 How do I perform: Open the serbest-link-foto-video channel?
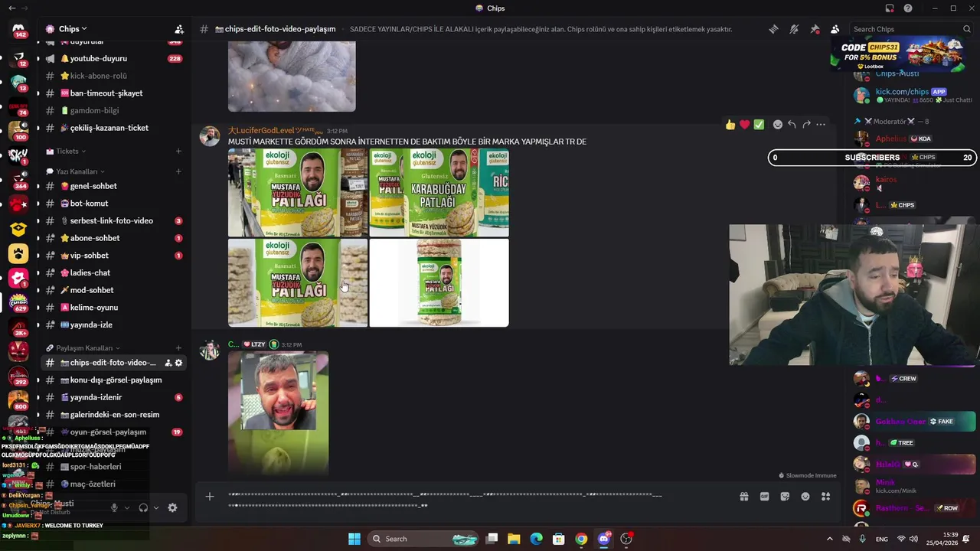(113, 220)
